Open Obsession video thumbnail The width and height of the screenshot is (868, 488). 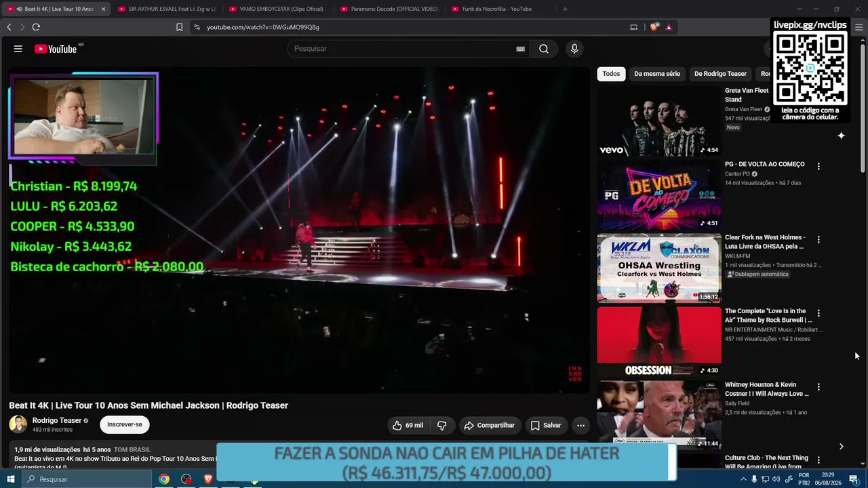point(659,342)
